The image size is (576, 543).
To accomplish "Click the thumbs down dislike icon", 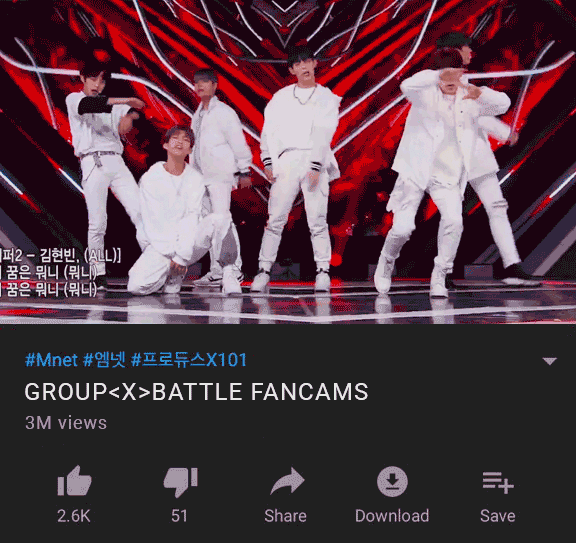I will [x=180, y=482].
